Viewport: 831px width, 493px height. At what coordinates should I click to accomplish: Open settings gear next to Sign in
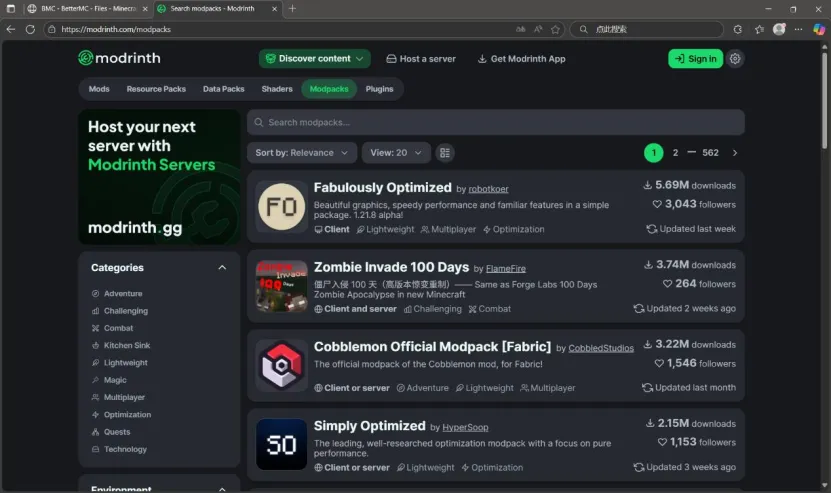(x=735, y=59)
